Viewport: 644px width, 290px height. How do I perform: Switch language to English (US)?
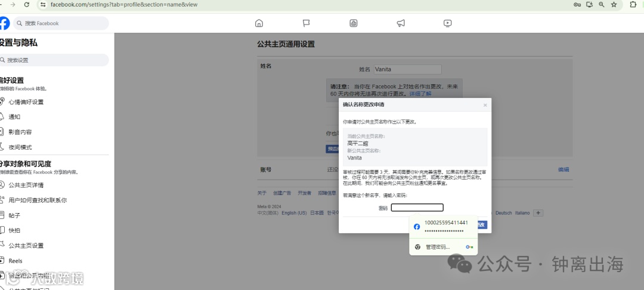(x=294, y=213)
